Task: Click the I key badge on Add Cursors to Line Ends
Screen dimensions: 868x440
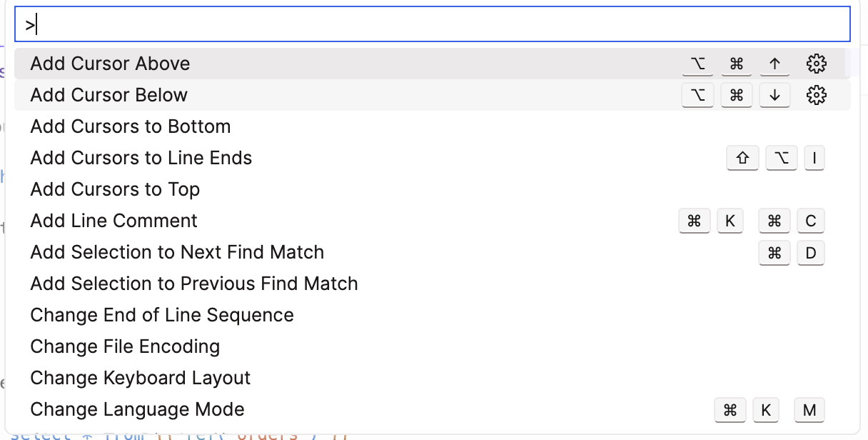Action: pos(814,158)
